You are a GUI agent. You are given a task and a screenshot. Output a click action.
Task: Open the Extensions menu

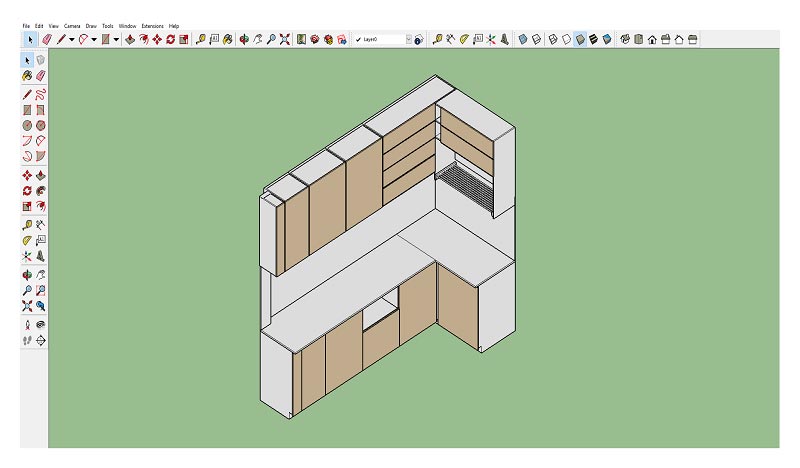153,26
